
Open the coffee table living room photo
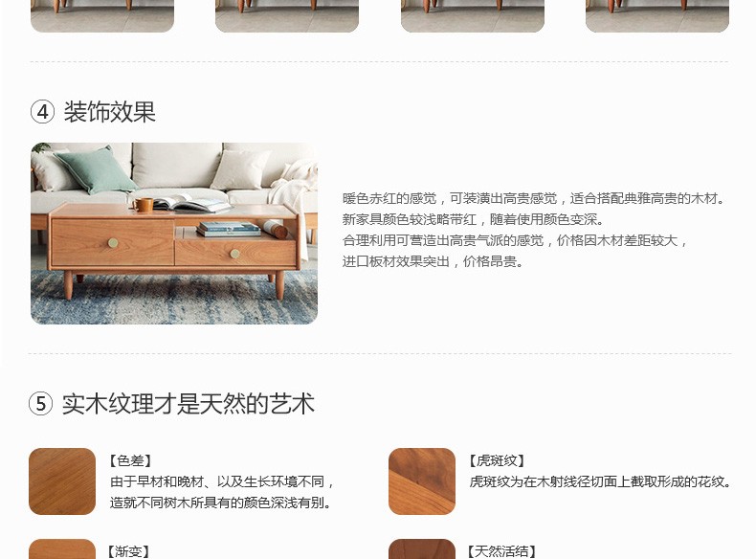[174, 233]
